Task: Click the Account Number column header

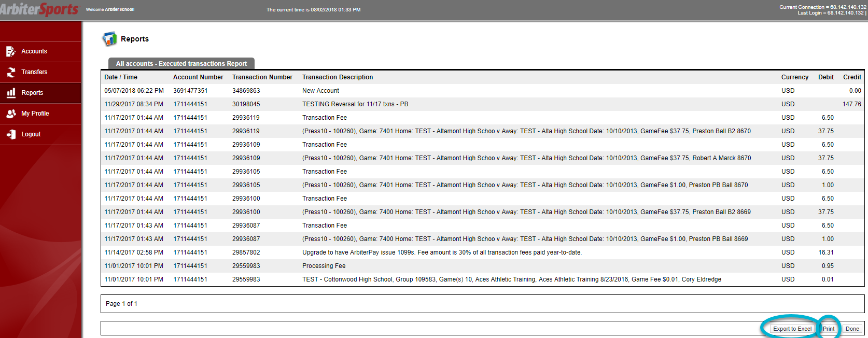Action: pyautogui.click(x=198, y=77)
